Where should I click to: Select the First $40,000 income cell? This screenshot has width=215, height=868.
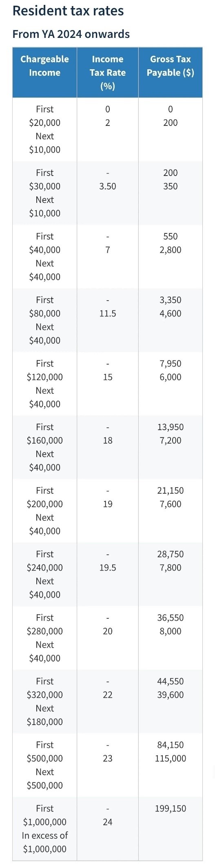[x=44, y=243]
